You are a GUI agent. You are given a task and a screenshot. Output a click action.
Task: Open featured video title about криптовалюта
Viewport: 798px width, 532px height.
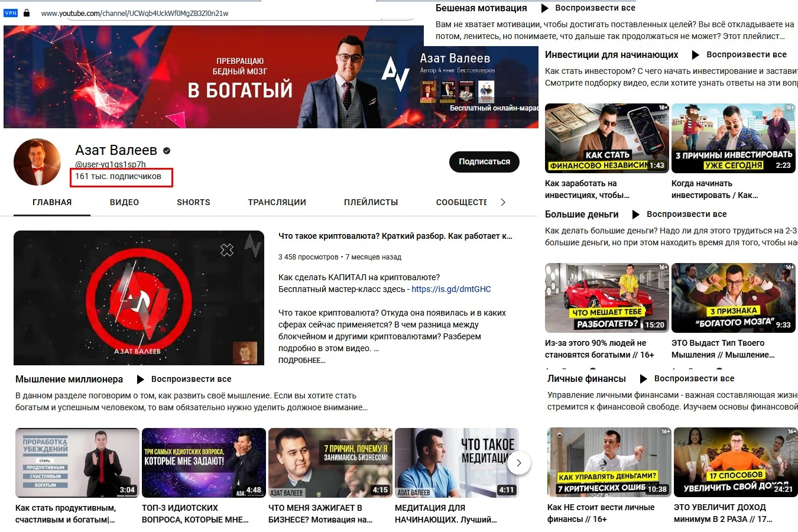395,236
